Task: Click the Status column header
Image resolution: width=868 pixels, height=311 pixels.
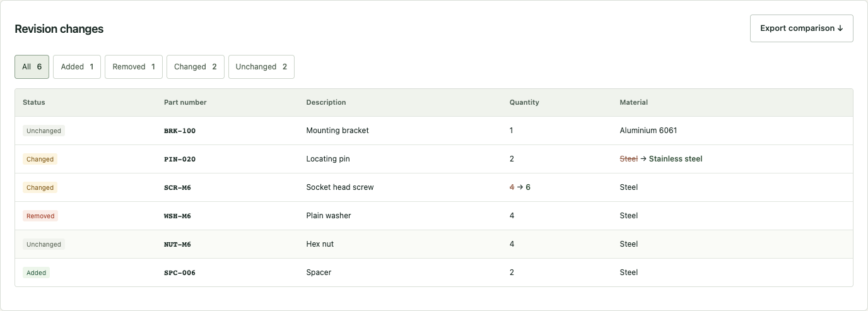Action: (34, 102)
